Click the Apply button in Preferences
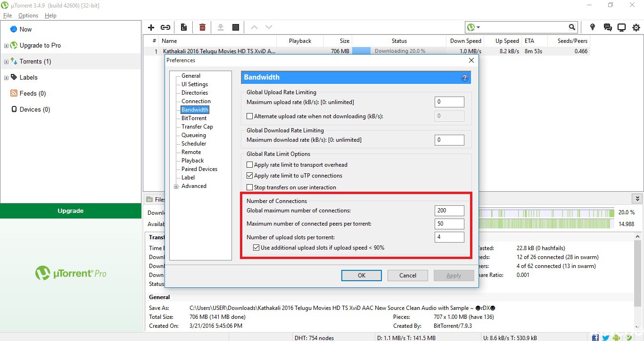The height and width of the screenshot is (341, 644). point(454,276)
